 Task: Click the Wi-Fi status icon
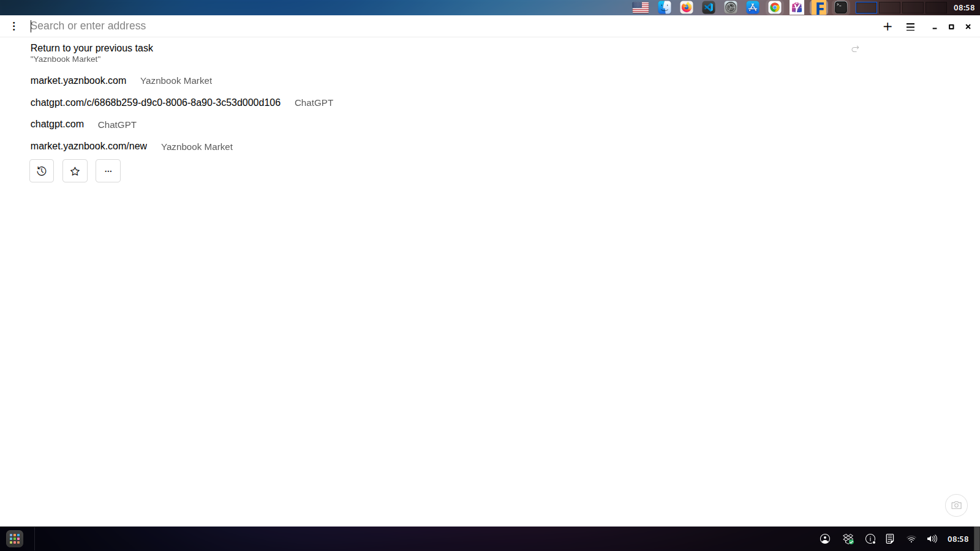click(911, 539)
